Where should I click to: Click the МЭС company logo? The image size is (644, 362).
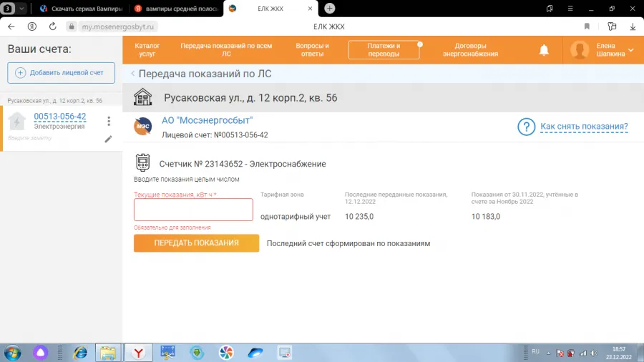pos(143,127)
